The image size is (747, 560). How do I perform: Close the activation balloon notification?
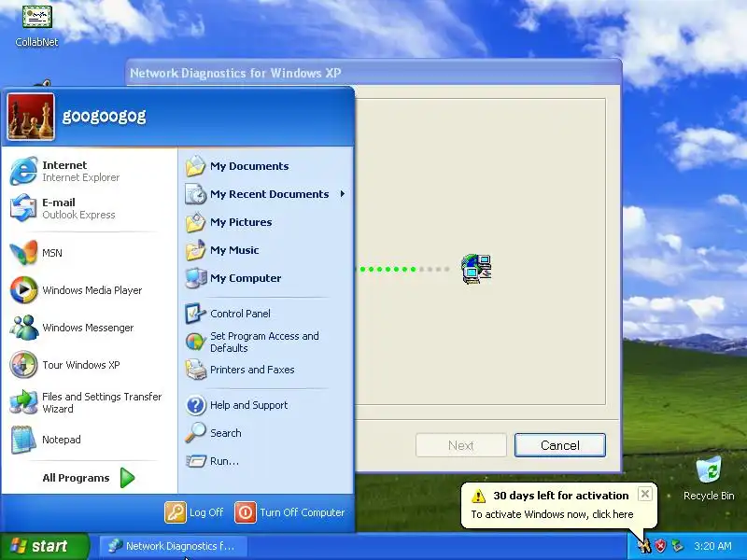click(644, 494)
